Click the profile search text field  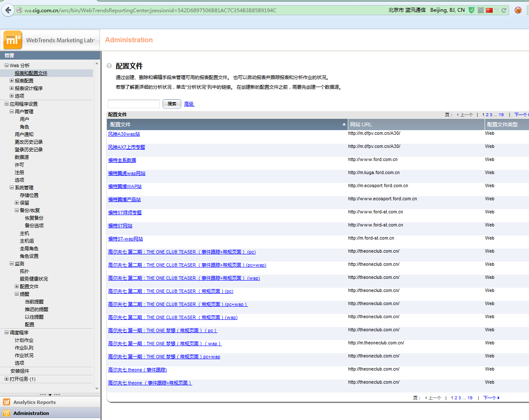pyautogui.click(x=134, y=104)
